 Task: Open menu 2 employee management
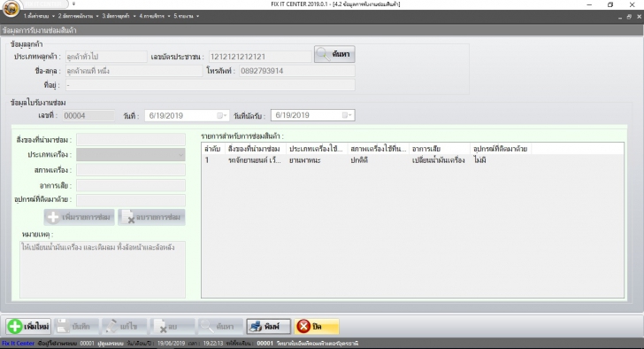pyautogui.click(x=78, y=16)
